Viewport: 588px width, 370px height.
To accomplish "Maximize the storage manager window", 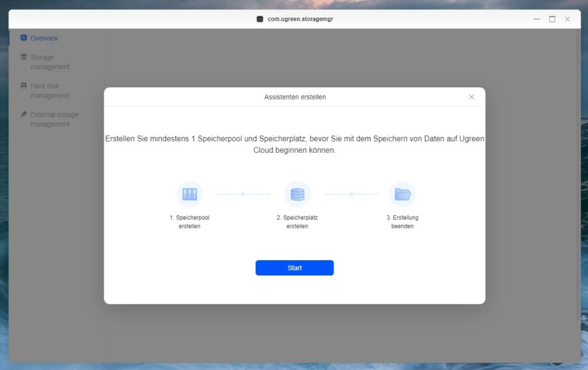I will [x=552, y=19].
